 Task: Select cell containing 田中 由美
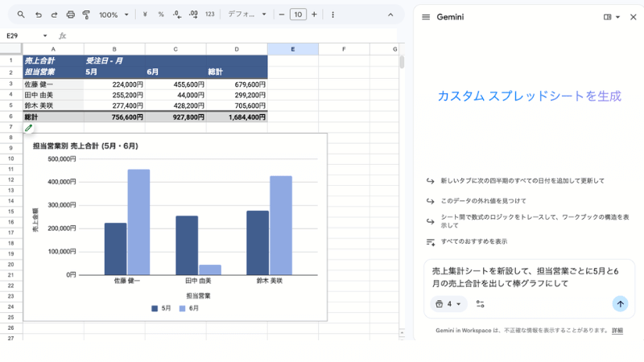click(x=53, y=95)
